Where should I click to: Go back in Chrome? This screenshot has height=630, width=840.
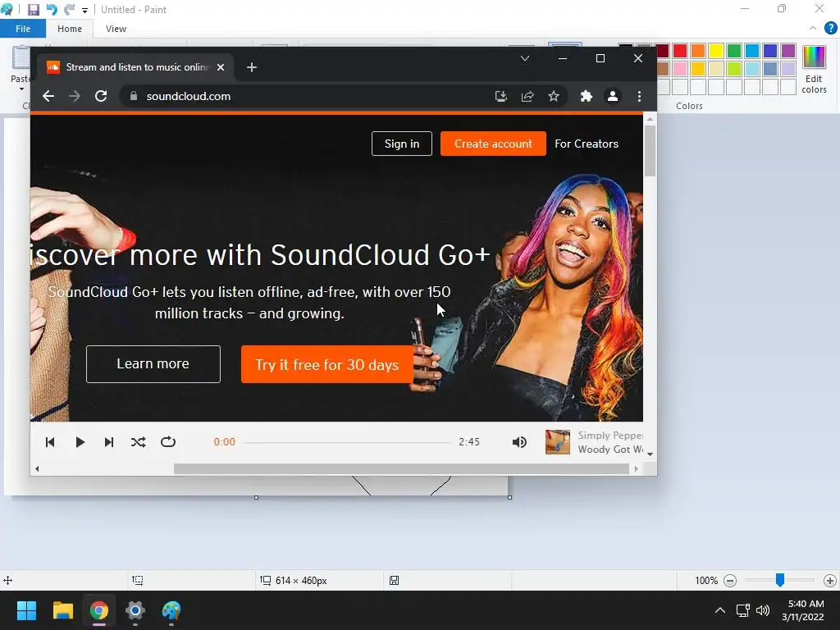coord(48,97)
